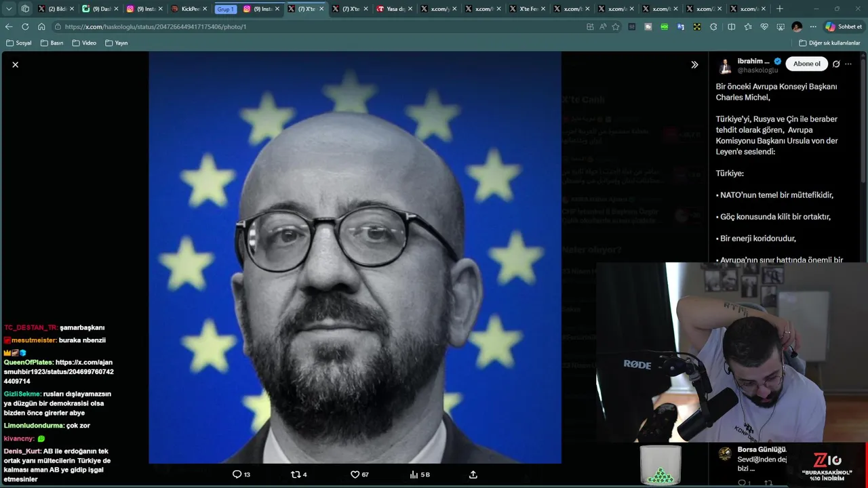Open browser essentials heart icon
The width and height of the screenshot is (868, 488).
(x=764, y=26)
